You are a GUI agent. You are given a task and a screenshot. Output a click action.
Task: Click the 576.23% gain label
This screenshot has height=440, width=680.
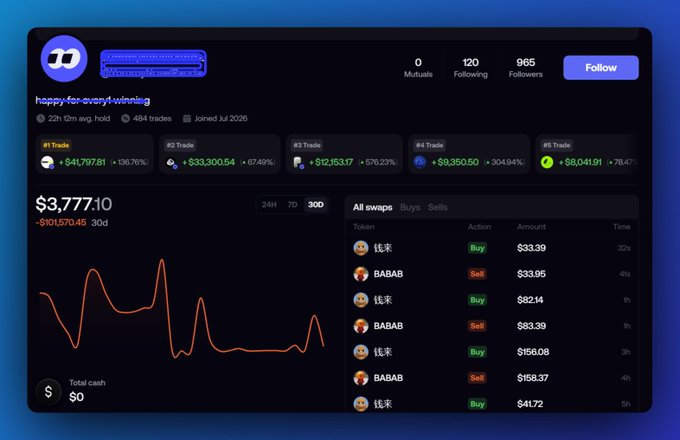(378, 162)
